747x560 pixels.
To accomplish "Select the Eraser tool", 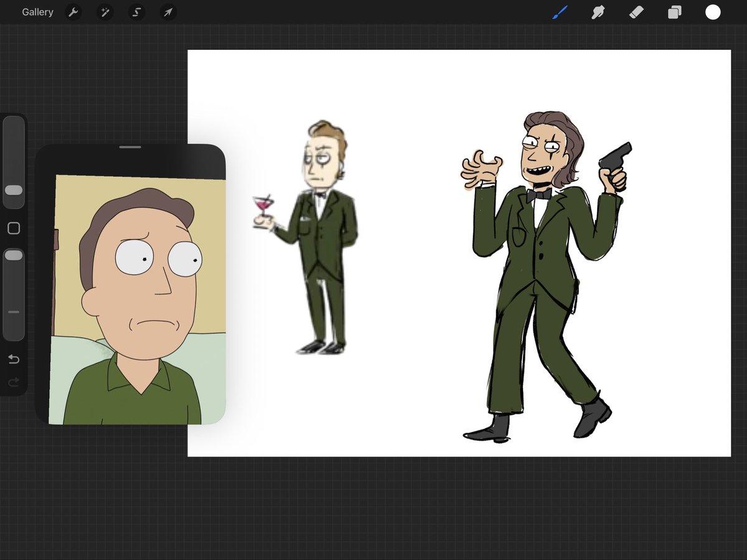I will (x=636, y=12).
